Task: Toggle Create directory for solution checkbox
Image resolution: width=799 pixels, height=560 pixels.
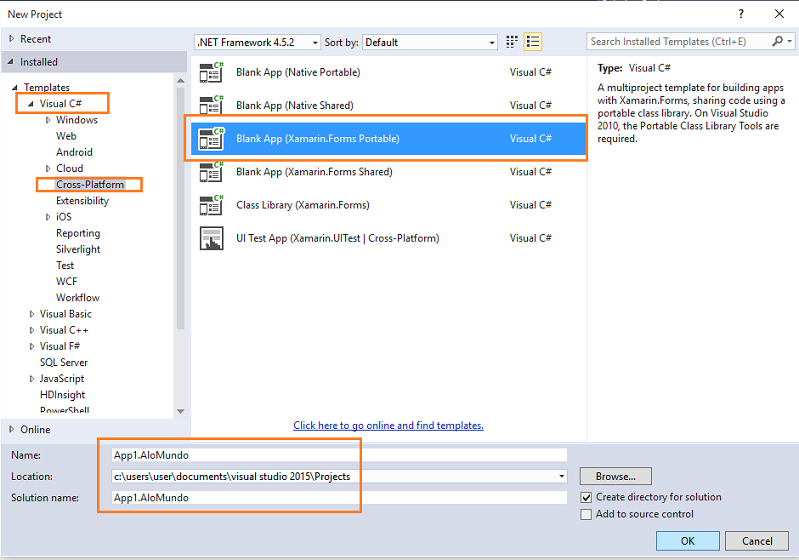Action: [586, 497]
